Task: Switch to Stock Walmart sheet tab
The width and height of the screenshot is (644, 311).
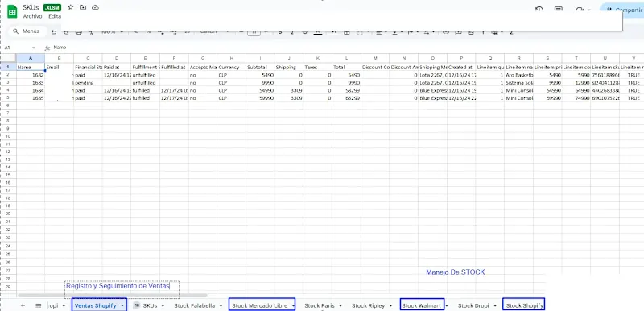Action: (421, 305)
